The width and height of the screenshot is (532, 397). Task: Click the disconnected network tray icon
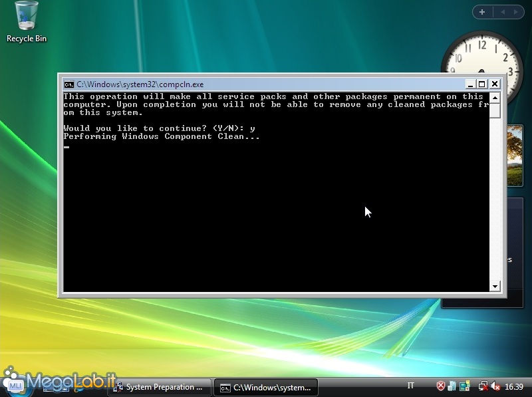coord(483,386)
